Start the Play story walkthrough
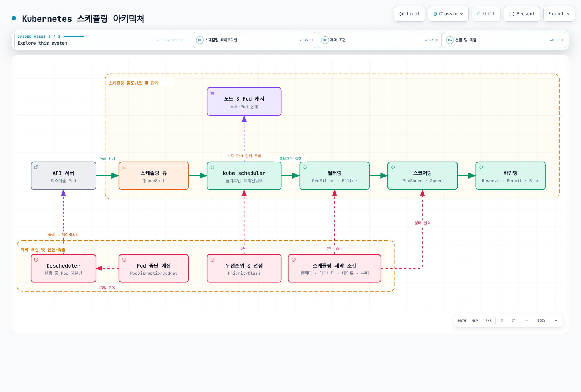 point(170,40)
